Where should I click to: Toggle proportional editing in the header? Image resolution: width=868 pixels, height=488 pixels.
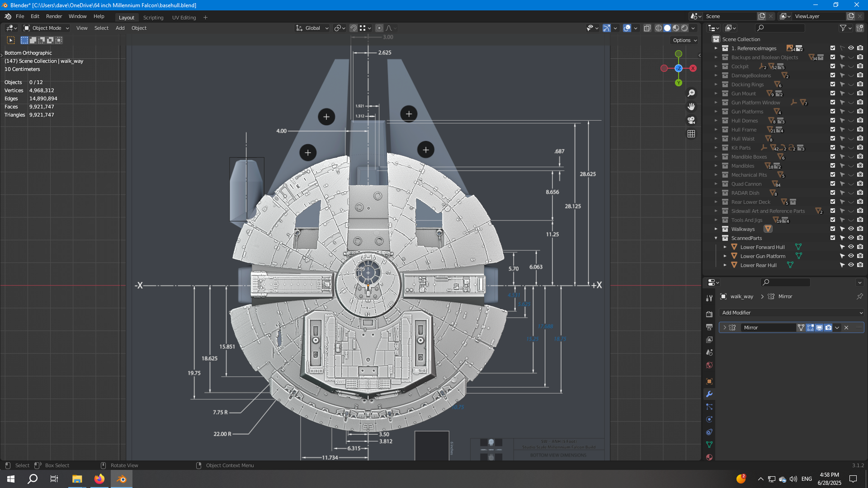click(x=379, y=28)
